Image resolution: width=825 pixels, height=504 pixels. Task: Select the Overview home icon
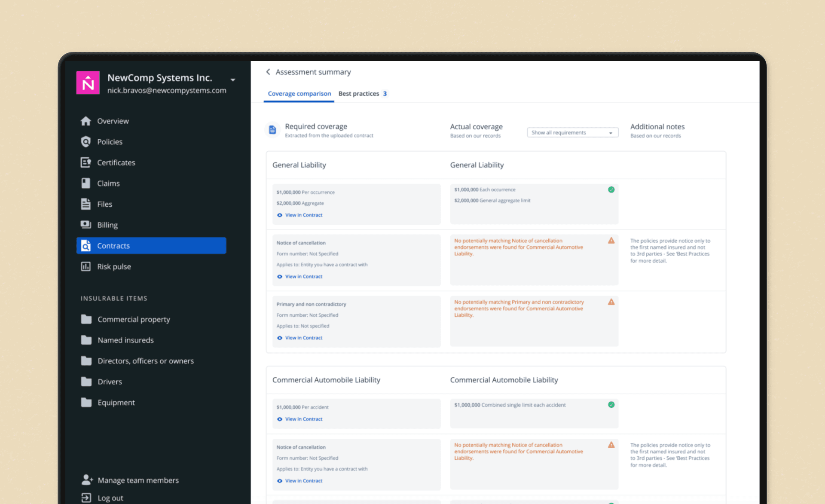pyautogui.click(x=86, y=121)
